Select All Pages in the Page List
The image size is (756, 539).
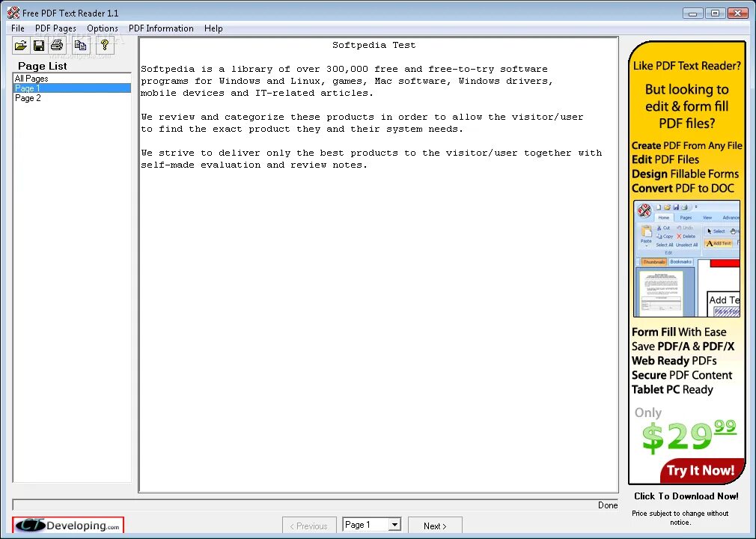tap(72, 79)
